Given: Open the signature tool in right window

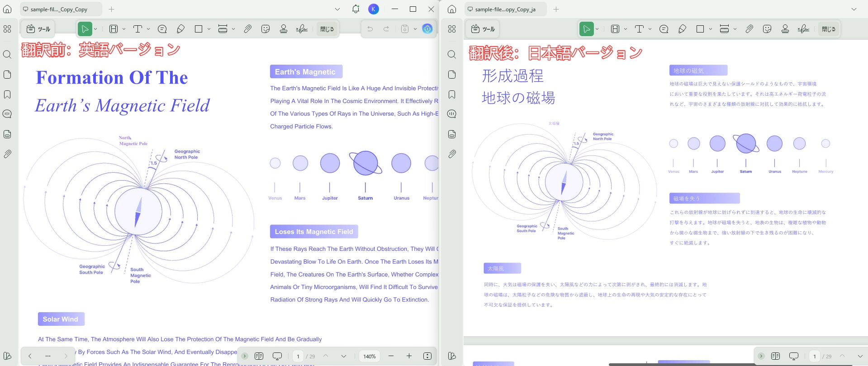Looking at the screenshot, I should click(803, 29).
